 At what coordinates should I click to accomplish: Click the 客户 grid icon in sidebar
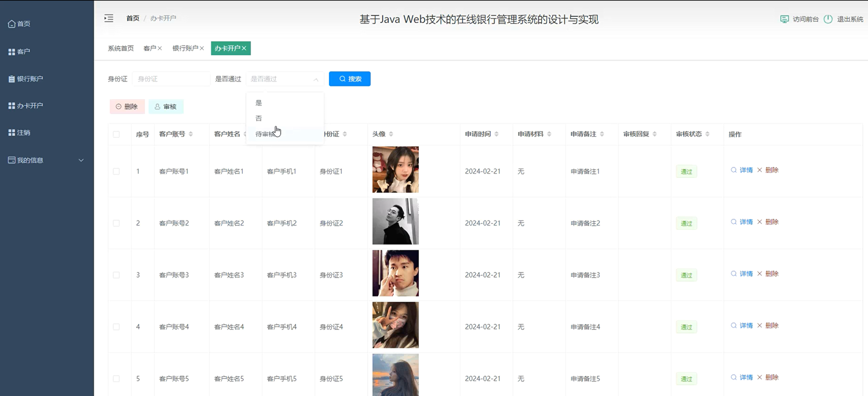tap(11, 52)
